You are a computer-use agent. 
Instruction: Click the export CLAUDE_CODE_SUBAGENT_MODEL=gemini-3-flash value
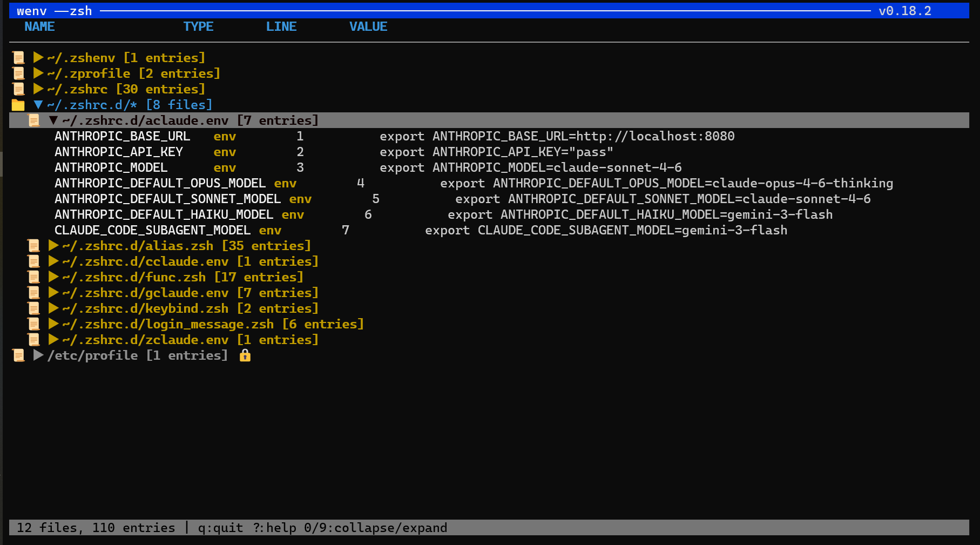pos(606,230)
